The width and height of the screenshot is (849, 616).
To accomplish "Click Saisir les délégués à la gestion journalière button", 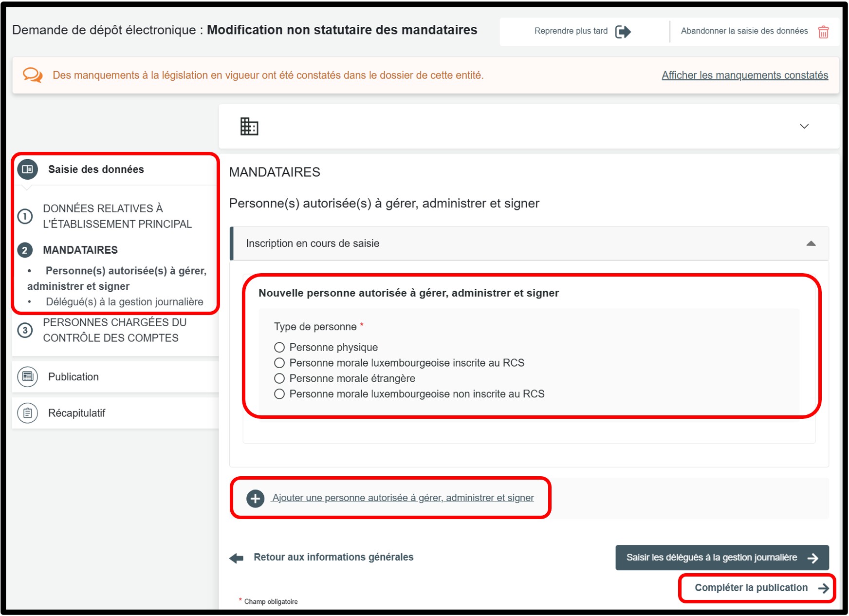I will click(x=721, y=558).
